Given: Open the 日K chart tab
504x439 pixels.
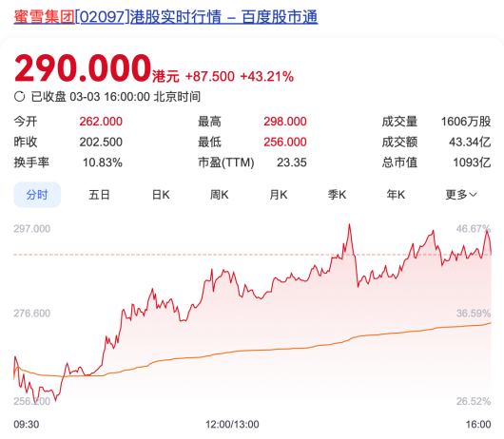Looking at the screenshot, I should point(161,195).
